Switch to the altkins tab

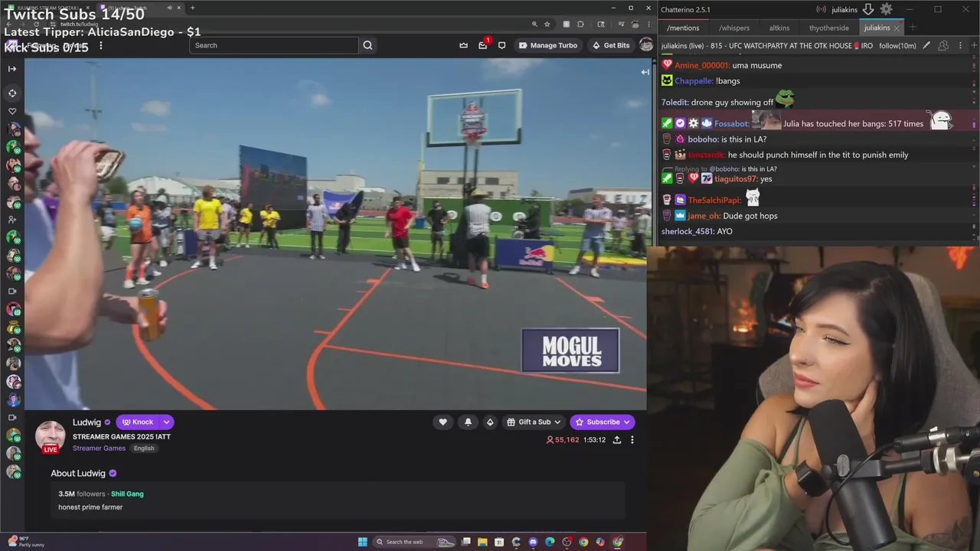[779, 28]
